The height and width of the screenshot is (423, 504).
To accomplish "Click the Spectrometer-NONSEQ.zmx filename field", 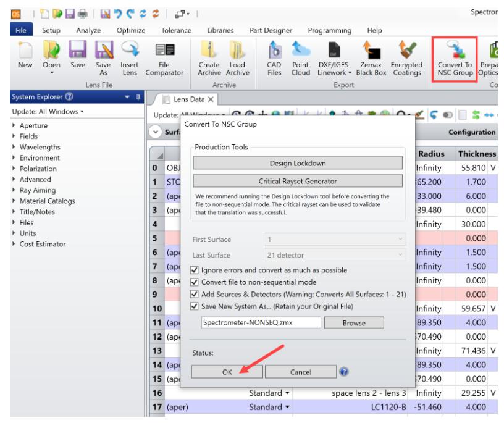I will [261, 322].
